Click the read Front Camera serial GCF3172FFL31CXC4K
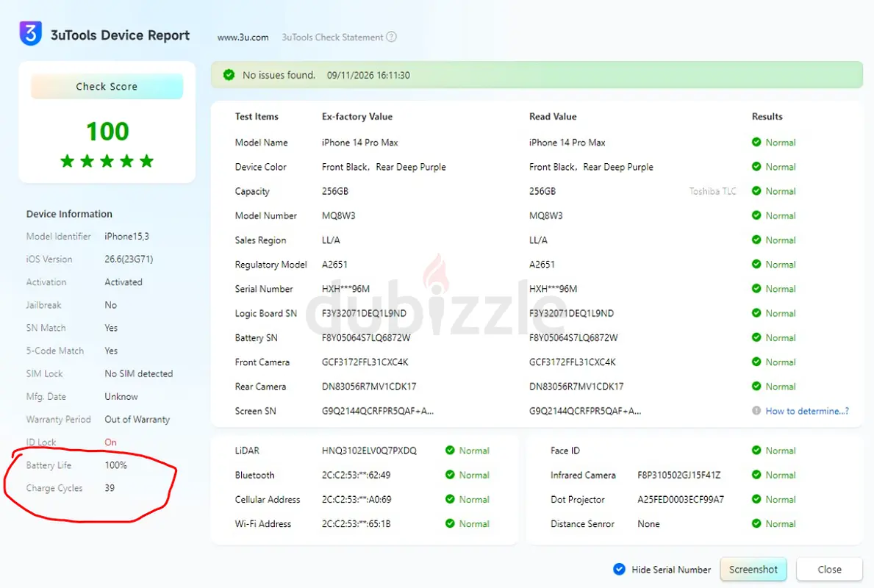Screen dimensions: 874x588 click(x=573, y=362)
